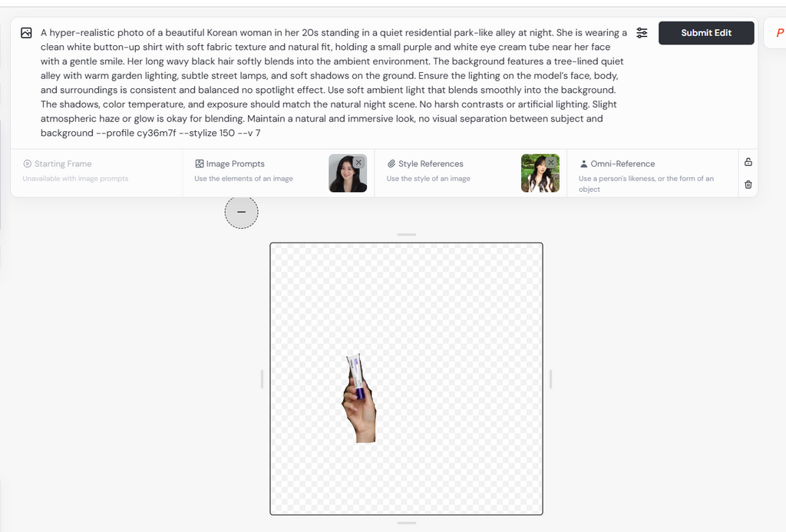
Task: Click the circular minus brush cursor
Action: (x=241, y=212)
